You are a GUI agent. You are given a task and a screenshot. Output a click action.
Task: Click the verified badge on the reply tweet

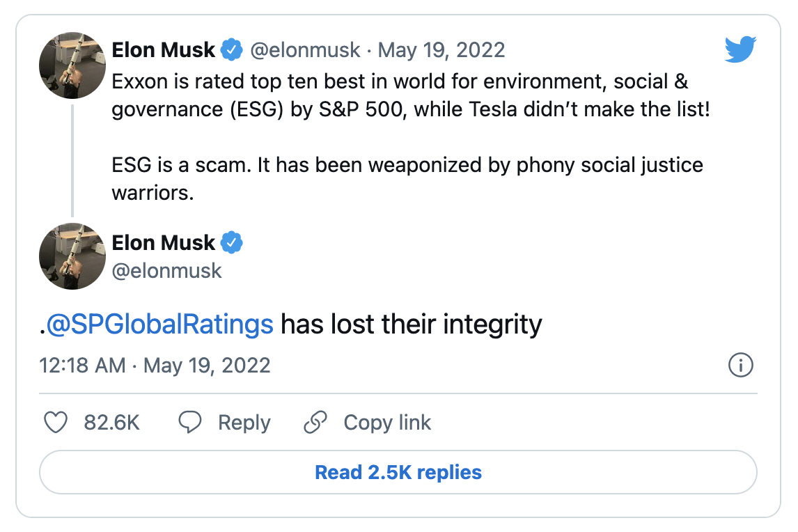(232, 242)
